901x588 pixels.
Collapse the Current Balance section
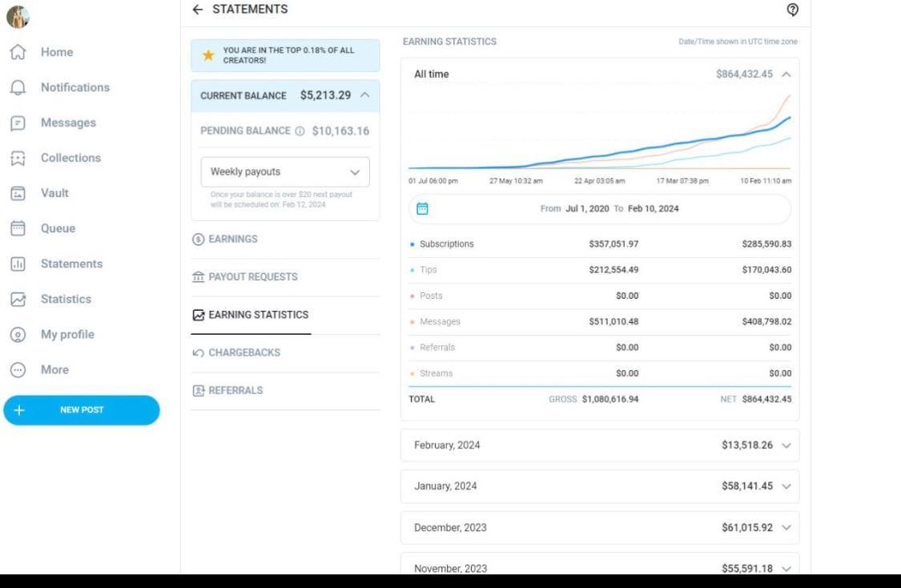point(365,95)
